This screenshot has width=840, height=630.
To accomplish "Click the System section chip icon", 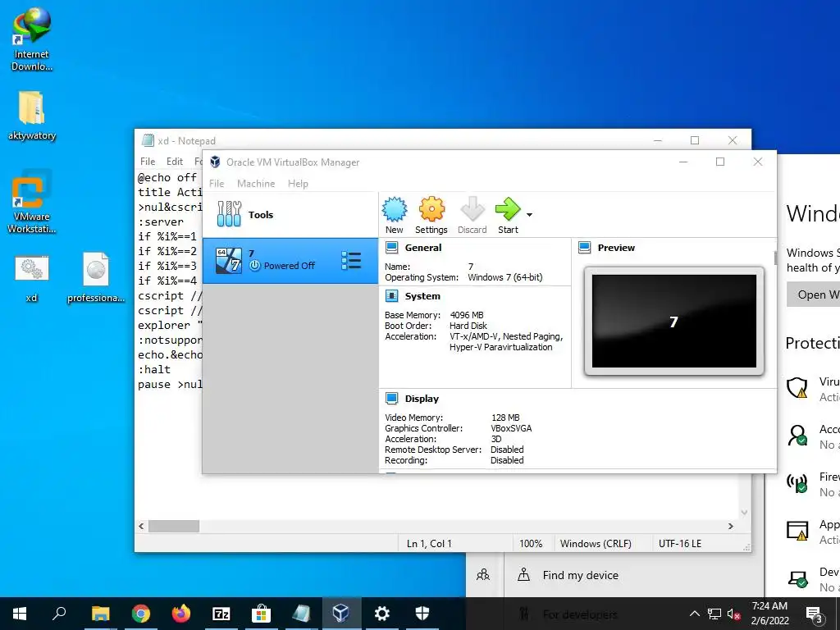I will click(392, 296).
